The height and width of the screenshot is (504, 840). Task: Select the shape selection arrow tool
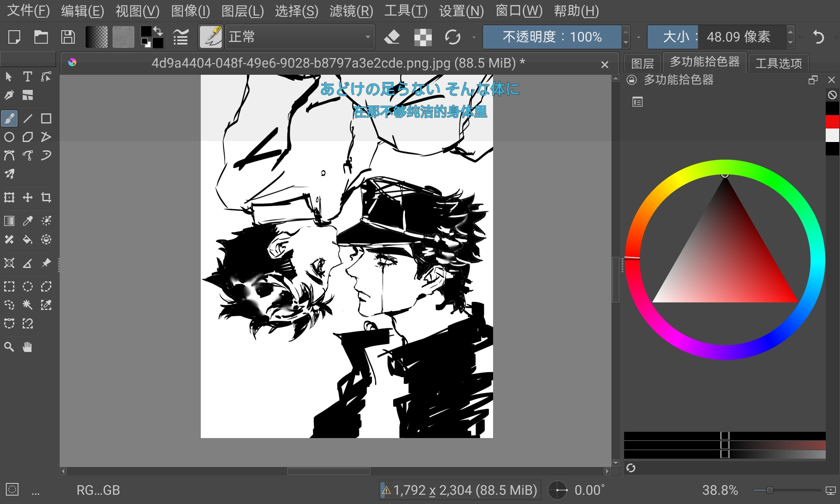[x=9, y=76]
